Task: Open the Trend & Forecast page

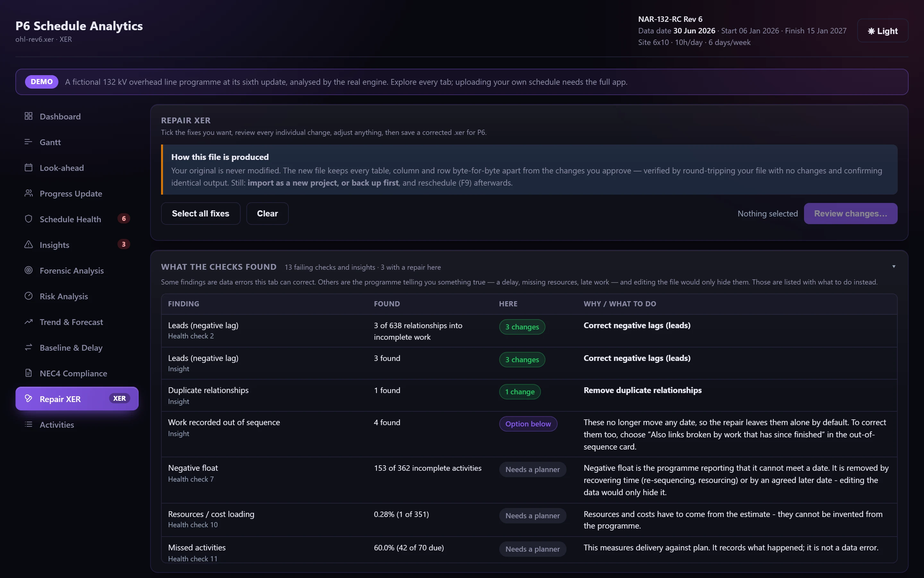Action: click(77, 321)
